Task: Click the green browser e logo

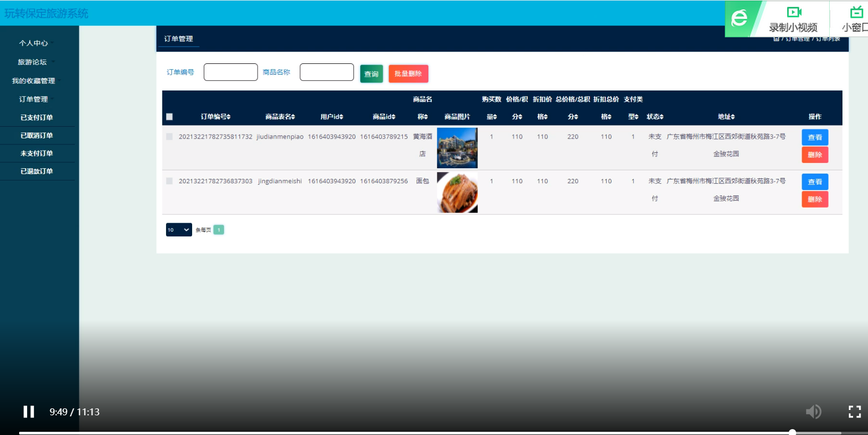Action: [739, 19]
